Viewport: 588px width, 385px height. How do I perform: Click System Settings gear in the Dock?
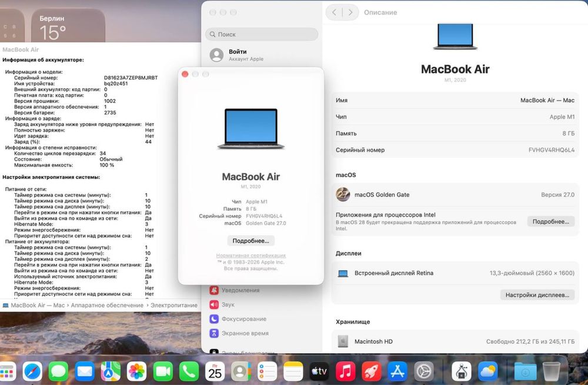[x=424, y=372]
